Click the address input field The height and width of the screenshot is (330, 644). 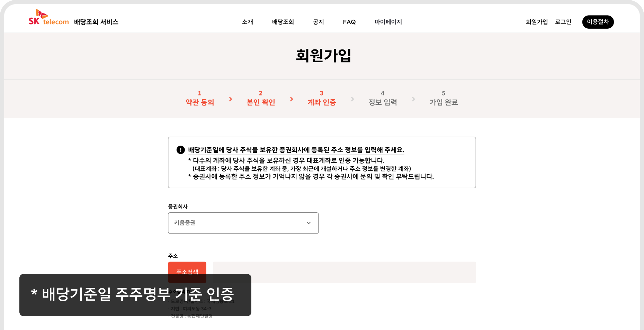(x=344, y=272)
